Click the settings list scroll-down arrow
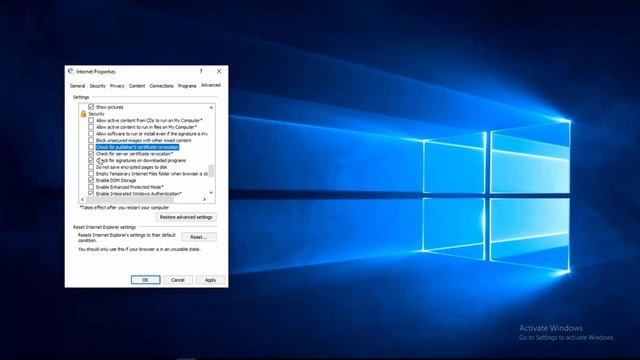 211,192
